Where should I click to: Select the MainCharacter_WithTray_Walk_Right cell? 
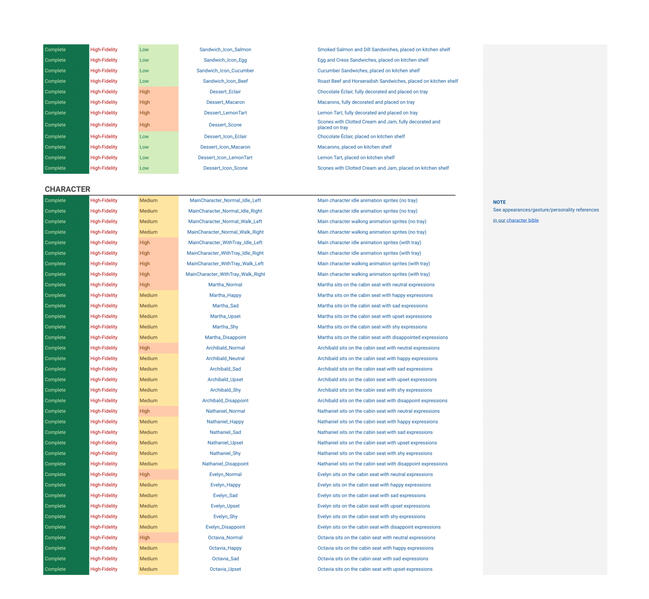tap(225, 274)
